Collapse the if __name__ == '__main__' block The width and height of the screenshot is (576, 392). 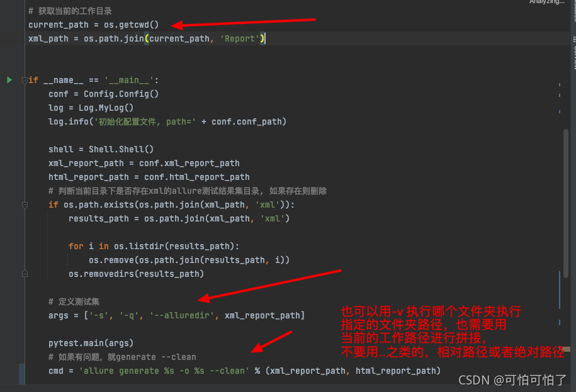tap(25, 80)
